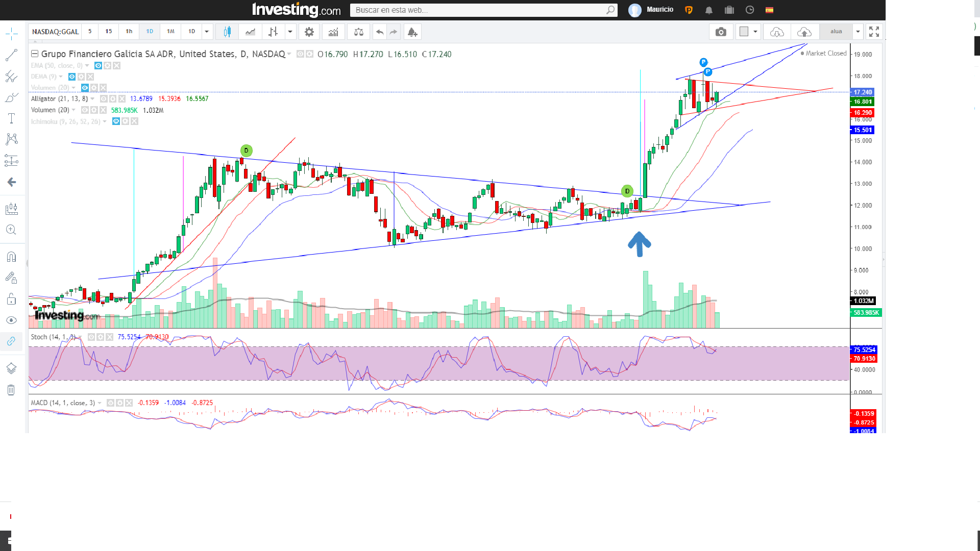Take a chart snapshot with camera icon

tap(721, 32)
